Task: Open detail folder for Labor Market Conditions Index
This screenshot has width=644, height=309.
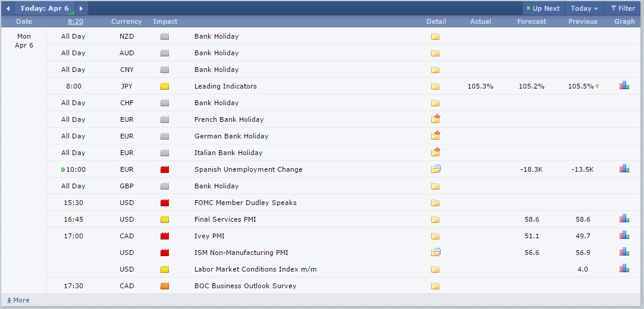Action: (435, 270)
